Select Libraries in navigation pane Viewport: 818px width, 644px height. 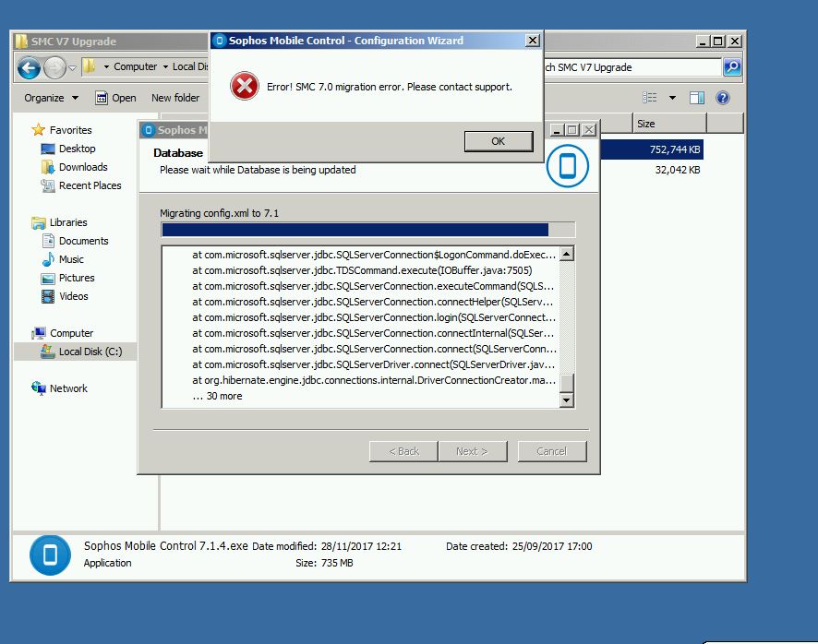[68, 222]
